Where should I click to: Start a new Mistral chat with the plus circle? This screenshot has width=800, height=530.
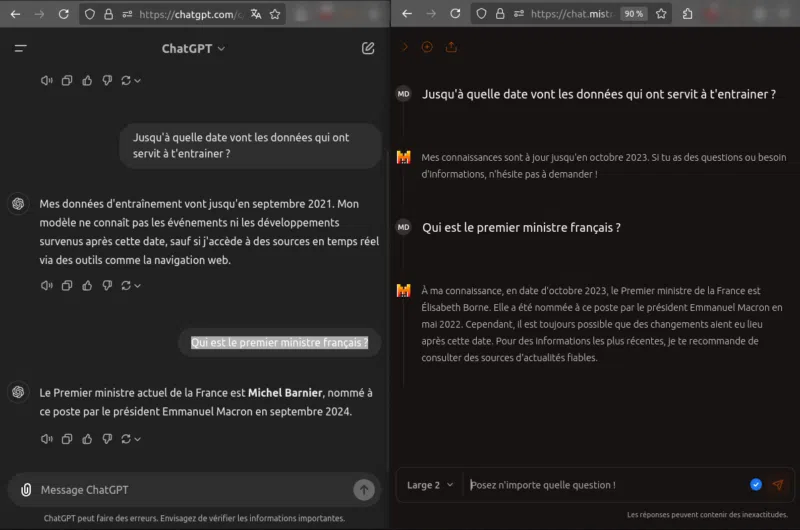pyautogui.click(x=427, y=47)
